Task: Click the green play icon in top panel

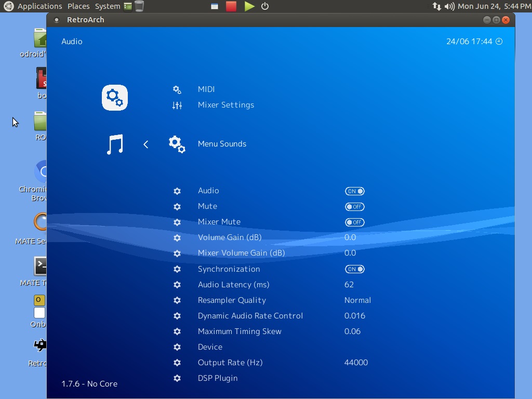Action: [249, 6]
